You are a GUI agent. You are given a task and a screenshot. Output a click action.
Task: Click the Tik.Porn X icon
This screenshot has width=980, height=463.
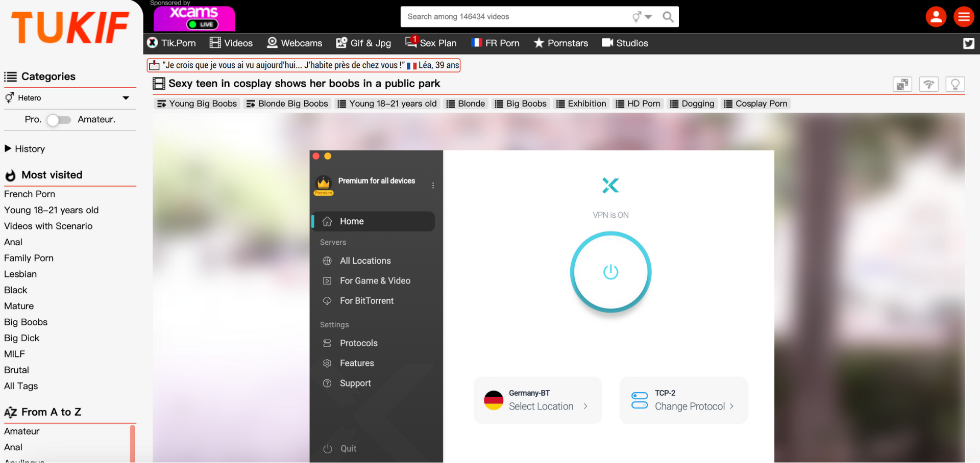(153, 43)
